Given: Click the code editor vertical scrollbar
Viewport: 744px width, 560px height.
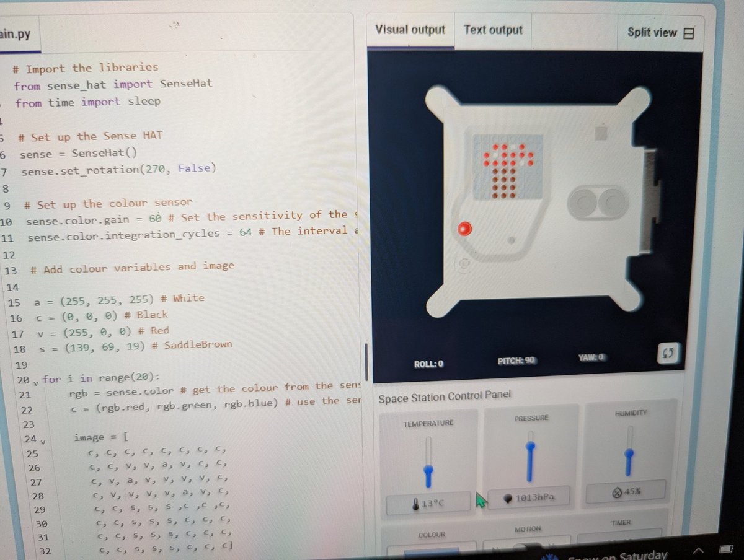Looking at the screenshot, I should click(367, 364).
